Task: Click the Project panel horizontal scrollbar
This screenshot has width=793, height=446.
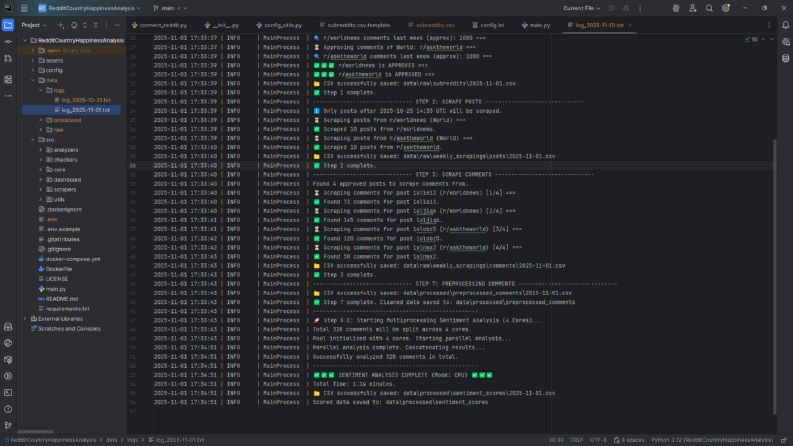Action: click(35, 432)
